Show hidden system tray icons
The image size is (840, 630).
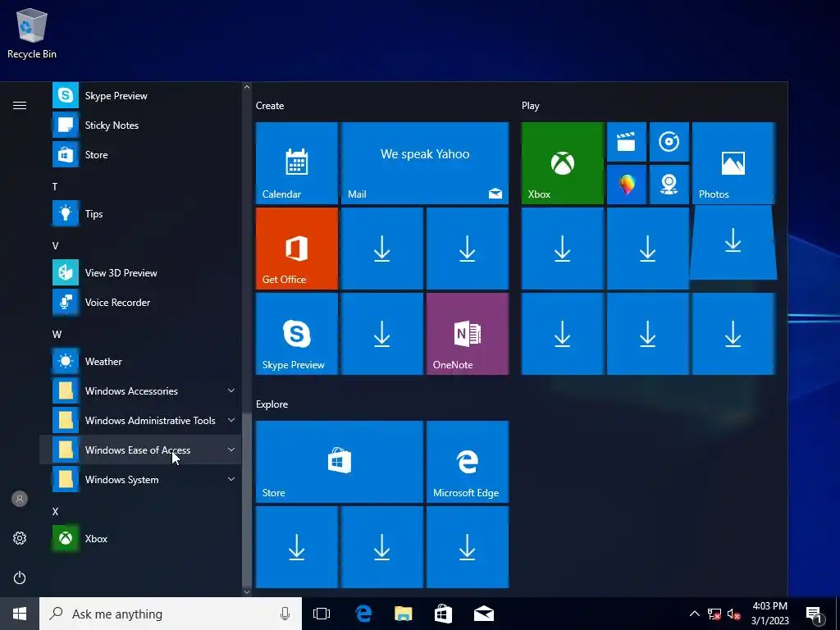[x=694, y=614]
